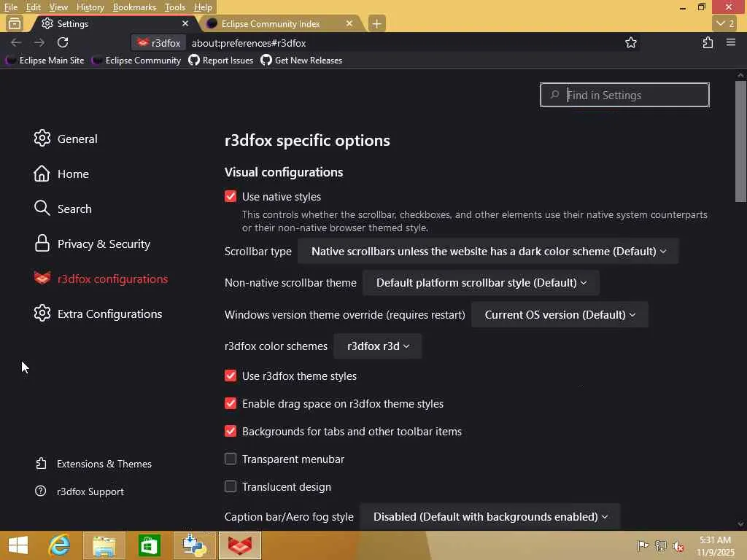Open the Search settings category

point(63,209)
